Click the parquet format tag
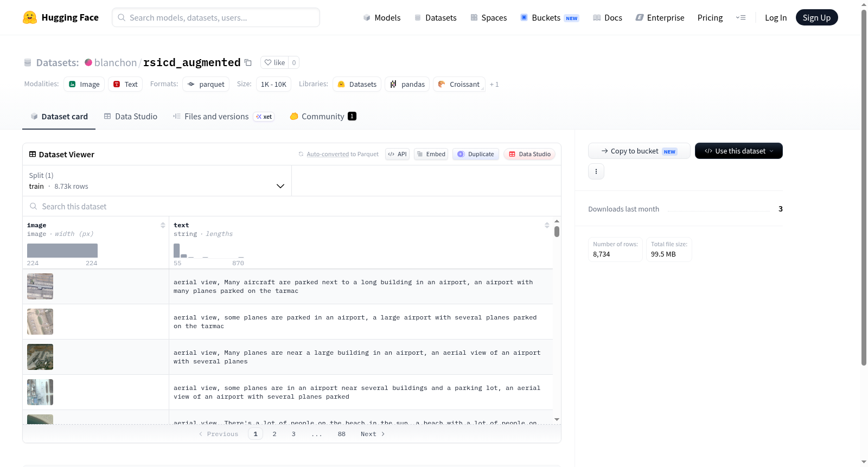 [x=206, y=84]
